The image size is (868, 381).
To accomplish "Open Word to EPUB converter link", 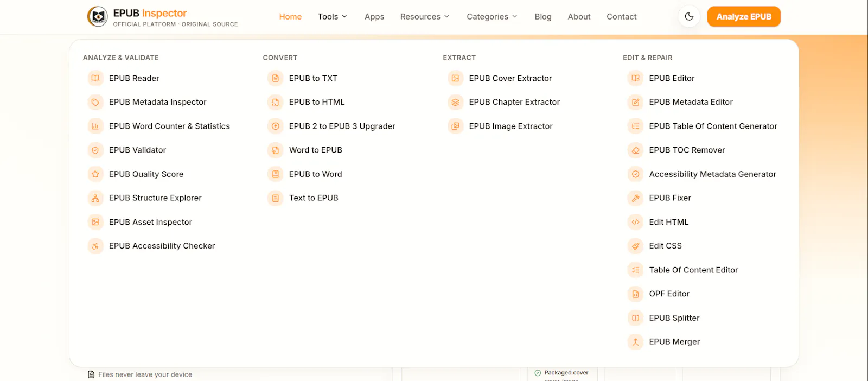I will coord(316,150).
